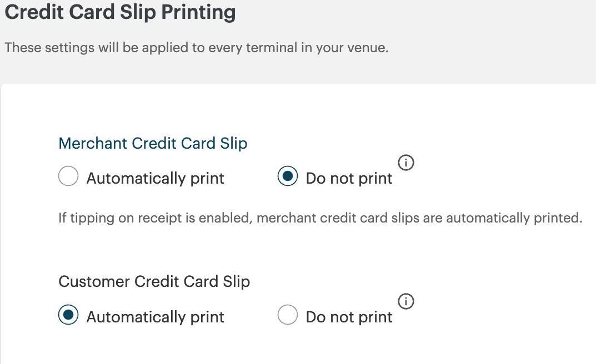This screenshot has width=596, height=364.
Task: Click merchant 'Automatically print' label text
Action: click(x=155, y=178)
